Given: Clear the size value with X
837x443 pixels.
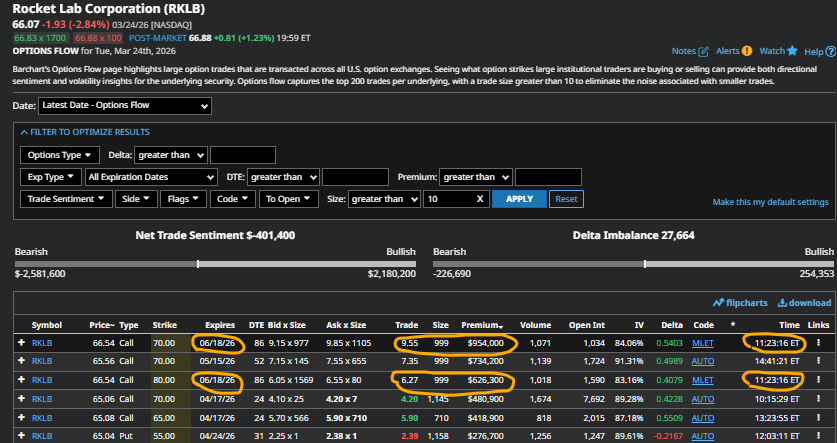Looking at the screenshot, I should [480, 199].
